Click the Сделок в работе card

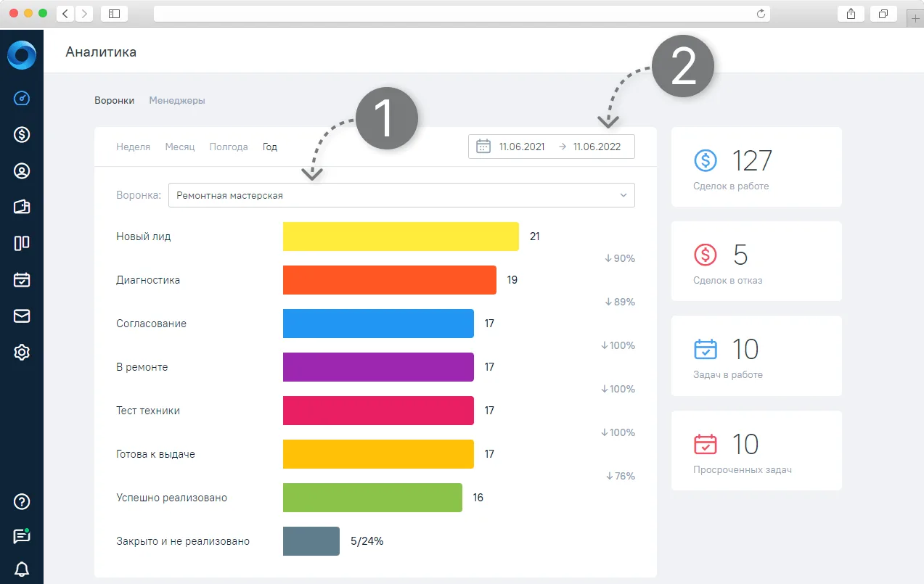point(756,167)
